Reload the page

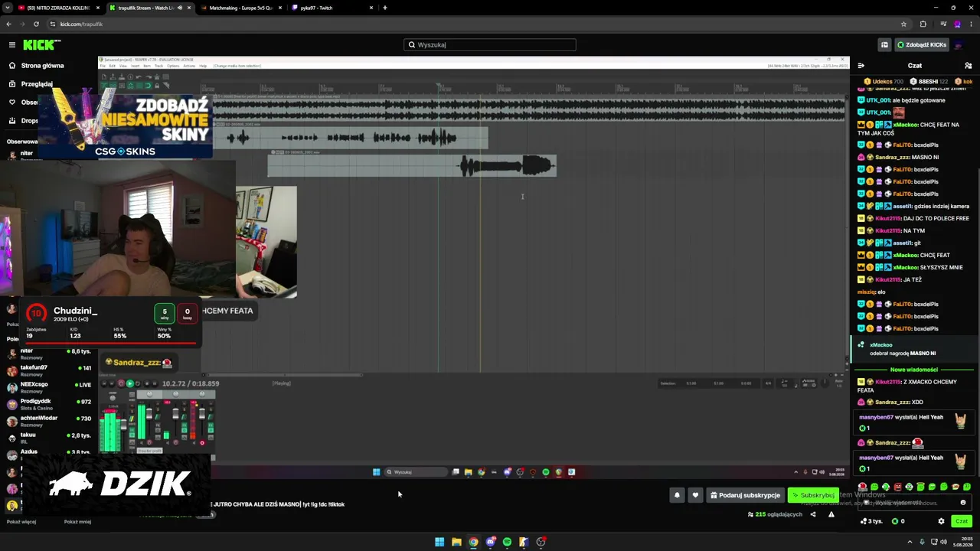point(36,24)
